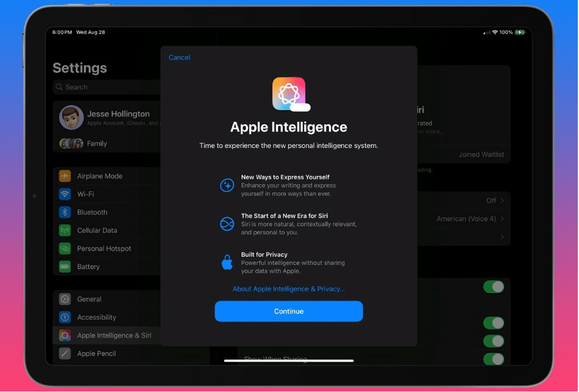Select the Airplane Mode icon
Image resolution: width=579 pixels, height=392 pixels.
64,176
